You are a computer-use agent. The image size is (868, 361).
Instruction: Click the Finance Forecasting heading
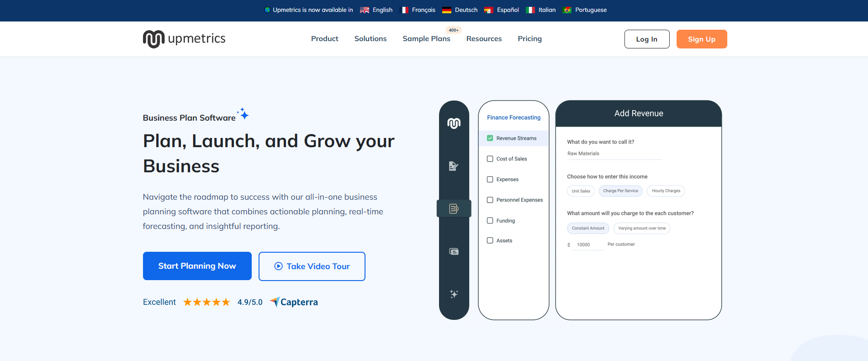tap(513, 117)
